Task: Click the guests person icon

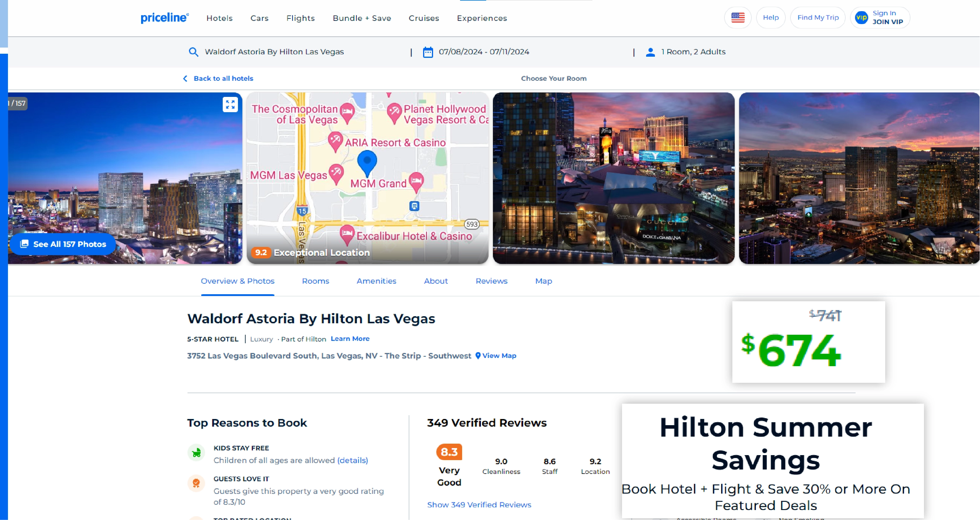Action: 650,52
